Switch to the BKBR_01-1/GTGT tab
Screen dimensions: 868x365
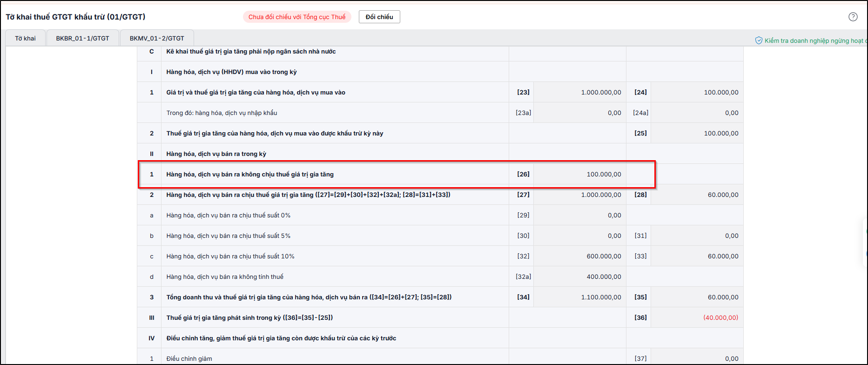(x=82, y=38)
